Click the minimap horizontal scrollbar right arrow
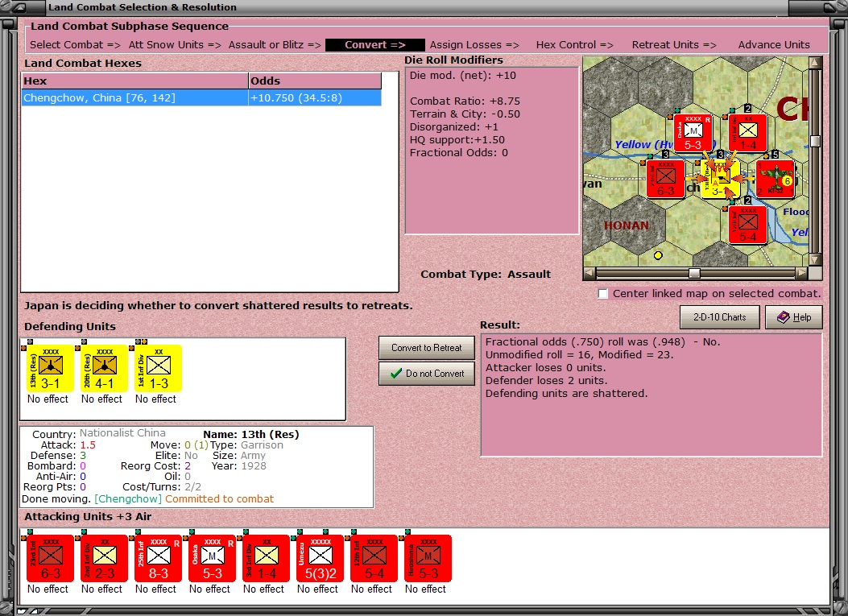Image resolution: width=848 pixels, height=616 pixels. (801, 273)
